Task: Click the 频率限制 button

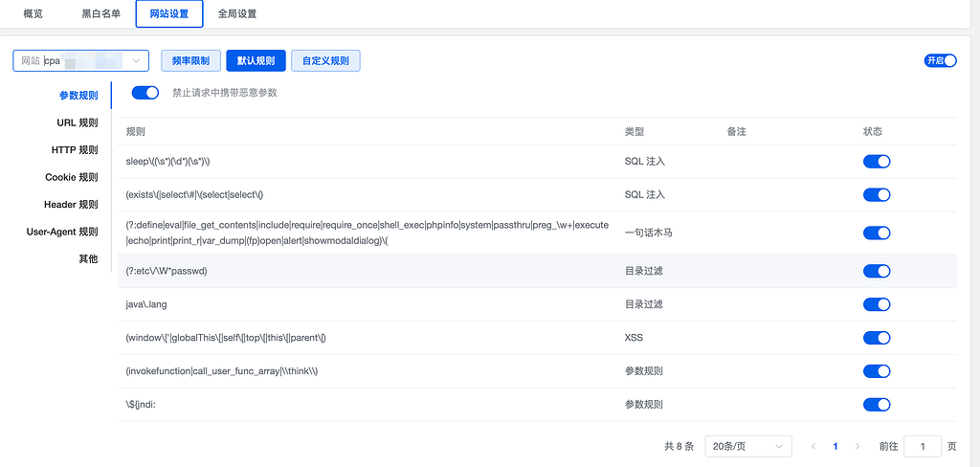Action: click(191, 60)
